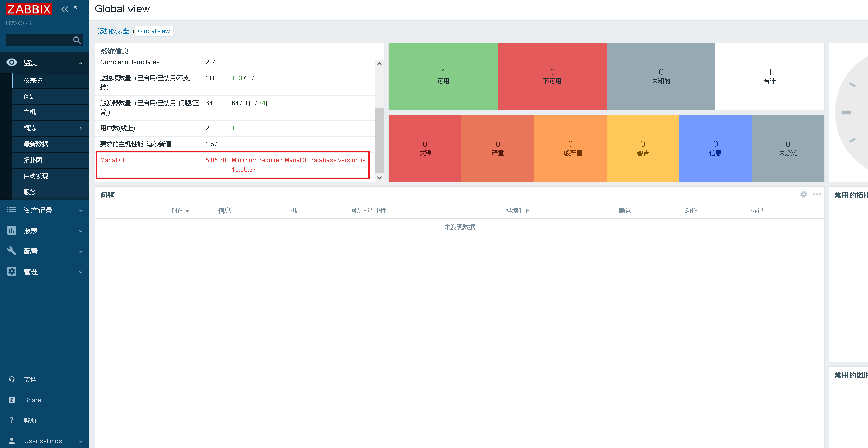Click the 帮助 question mark icon
This screenshot has height=448, width=868.
point(12,420)
